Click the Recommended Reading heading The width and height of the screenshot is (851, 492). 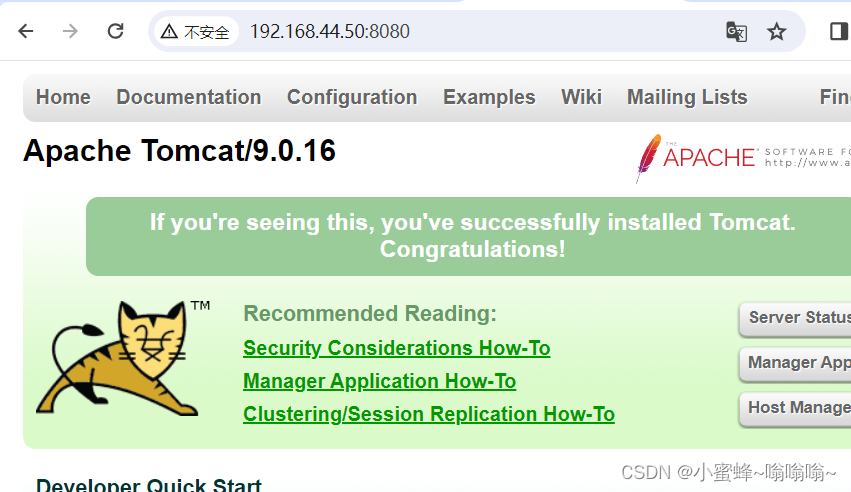[x=370, y=314]
